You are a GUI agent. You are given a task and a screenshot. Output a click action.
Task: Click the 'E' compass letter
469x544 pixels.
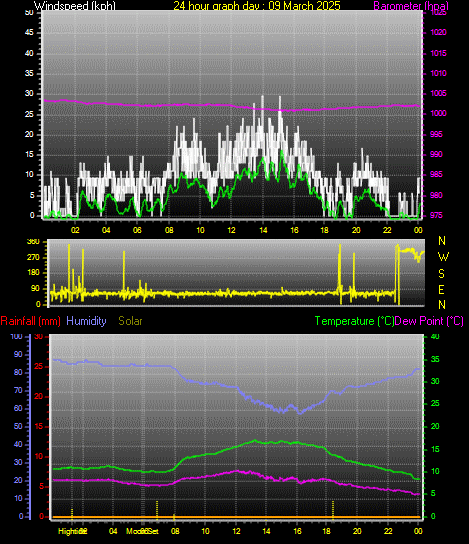click(x=441, y=289)
